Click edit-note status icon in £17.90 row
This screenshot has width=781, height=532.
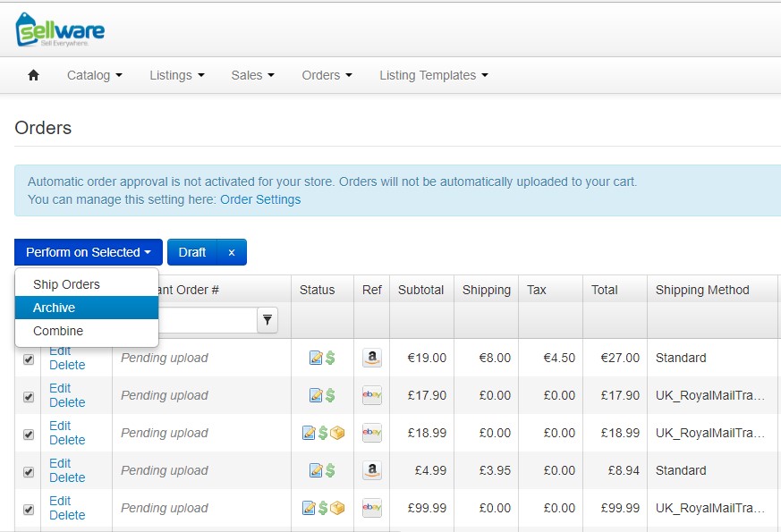[x=316, y=395]
